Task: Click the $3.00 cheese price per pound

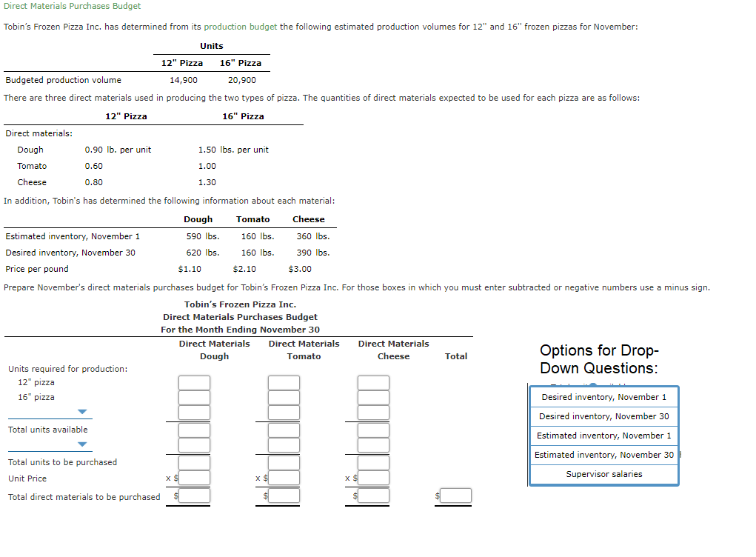Action: 300,269
